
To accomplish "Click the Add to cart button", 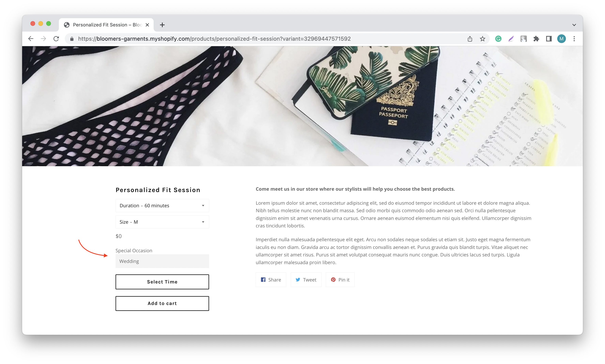I will 162,303.
